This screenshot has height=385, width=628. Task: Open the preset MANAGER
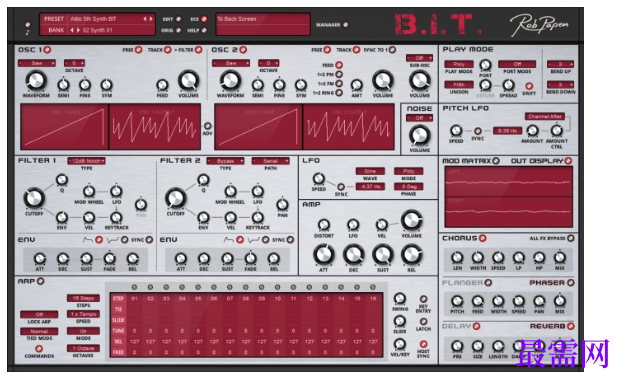[345, 24]
